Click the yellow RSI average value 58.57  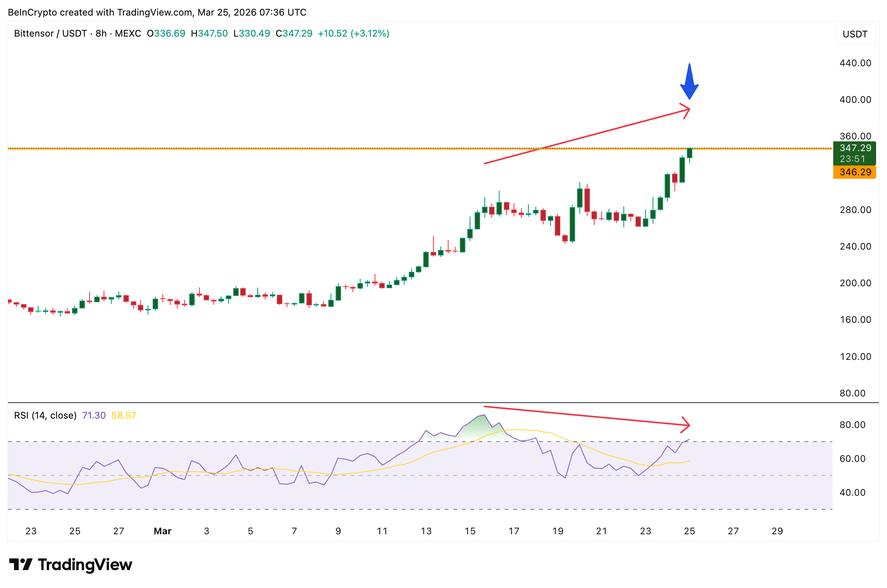pyautogui.click(x=124, y=415)
